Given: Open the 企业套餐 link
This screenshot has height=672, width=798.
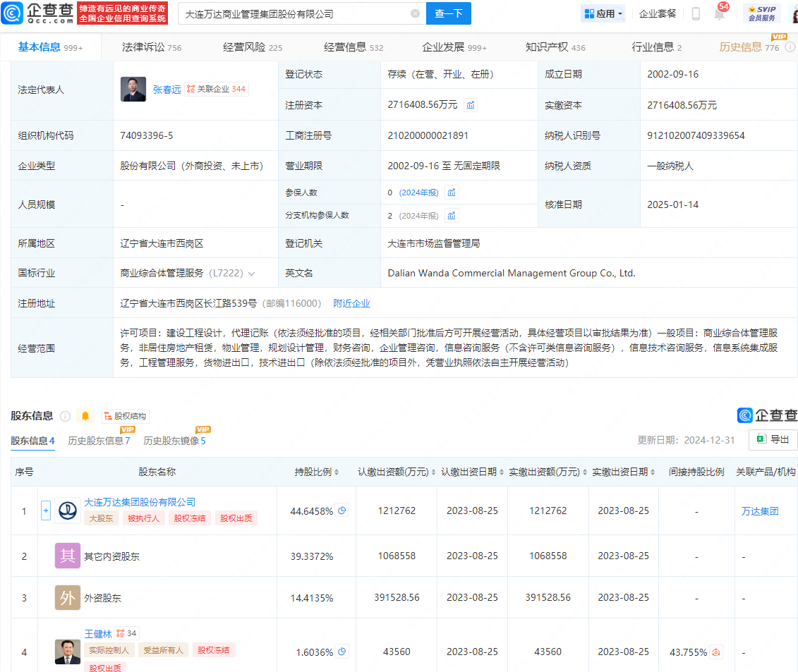Looking at the screenshot, I should (x=658, y=13).
